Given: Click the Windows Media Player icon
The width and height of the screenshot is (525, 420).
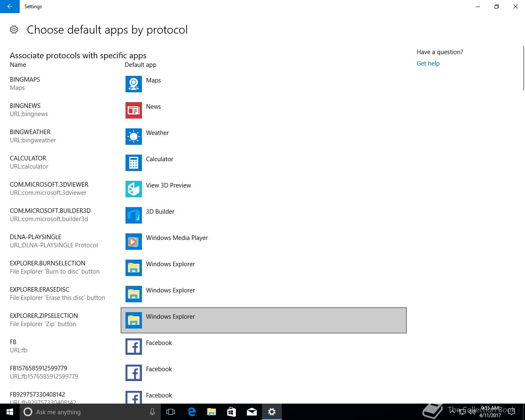Looking at the screenshot, I should [134, 242].
